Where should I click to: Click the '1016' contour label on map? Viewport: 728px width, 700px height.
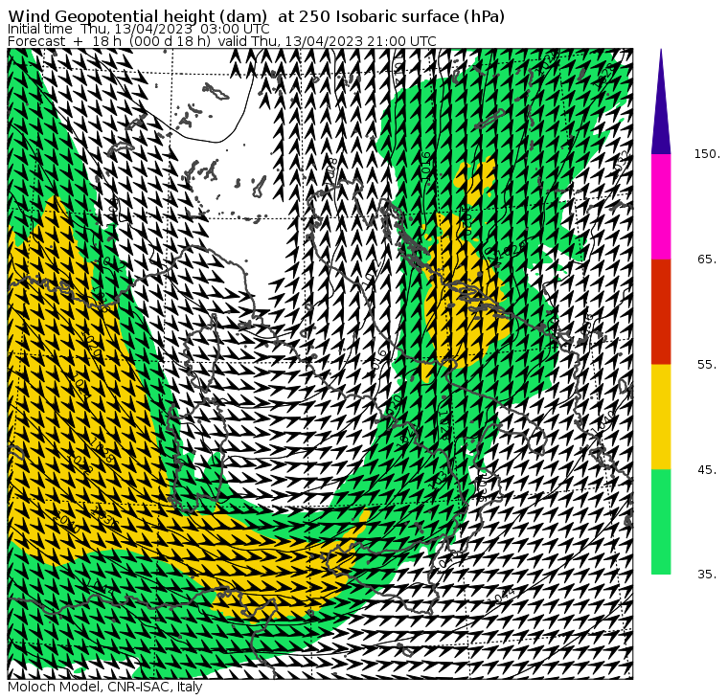[x=425, y=166]
